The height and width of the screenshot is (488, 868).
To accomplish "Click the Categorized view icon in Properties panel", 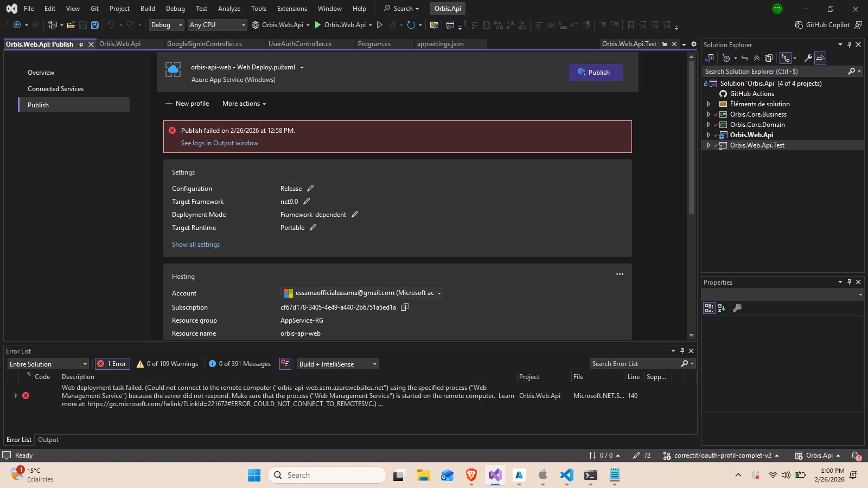I will [709, 308].
